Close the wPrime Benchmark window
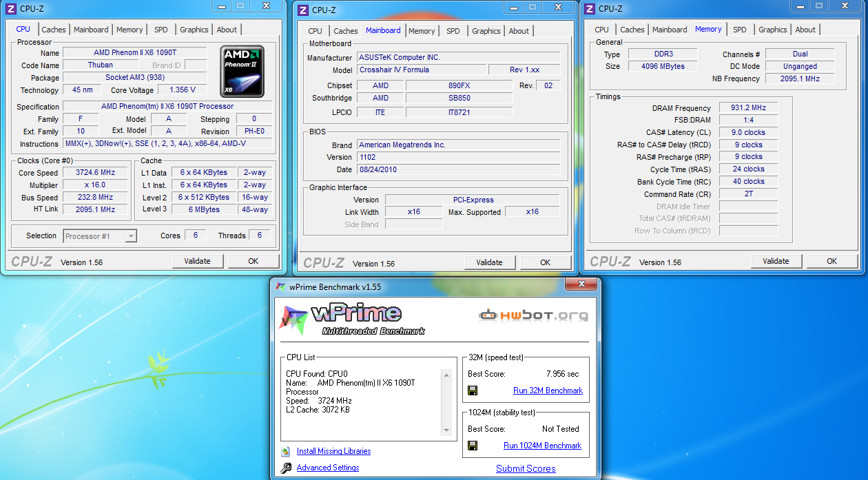Screen dimensions: 868x480 pos(581,284)
